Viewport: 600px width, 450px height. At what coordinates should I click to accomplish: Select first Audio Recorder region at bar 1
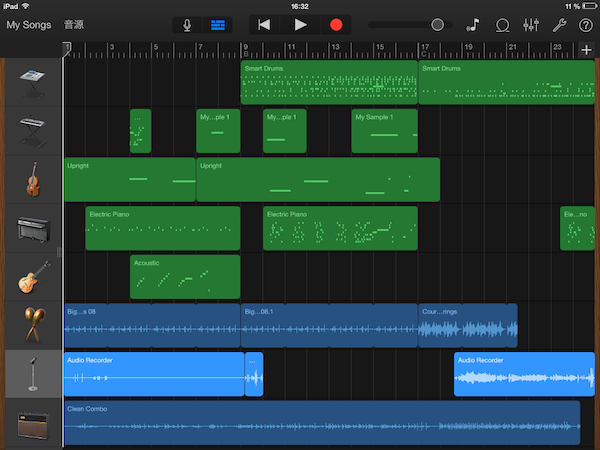(154, 374)
